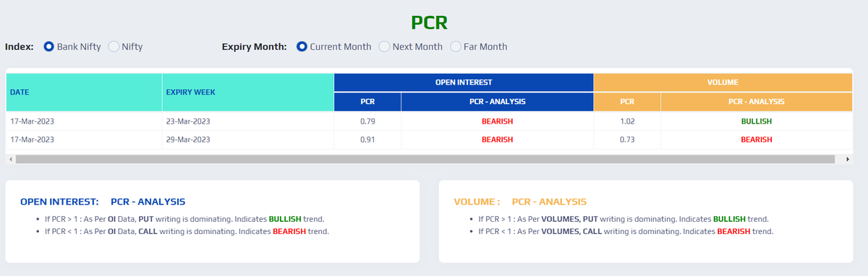Click the Expiry Month: label

pyautogui.click(x=255, y=47)
